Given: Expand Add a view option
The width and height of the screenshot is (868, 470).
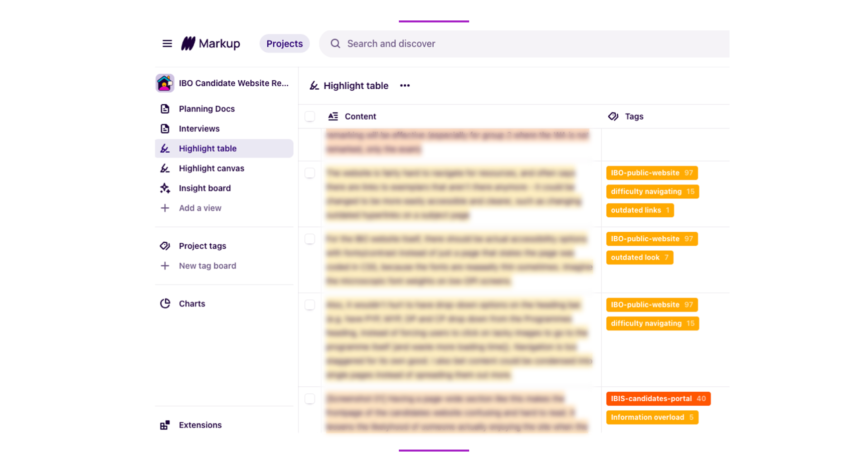Looking at the screenshot, I should [199, 208].
